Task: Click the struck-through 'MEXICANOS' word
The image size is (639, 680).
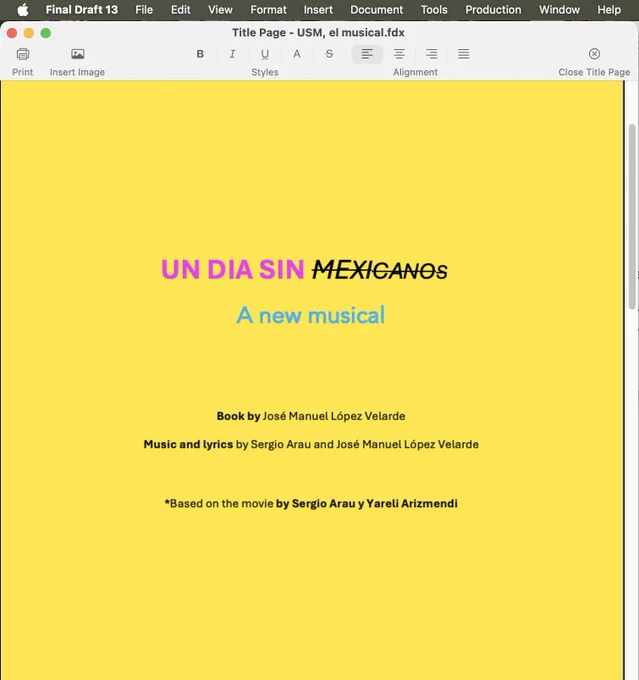Action: click(x=380, y=270)
